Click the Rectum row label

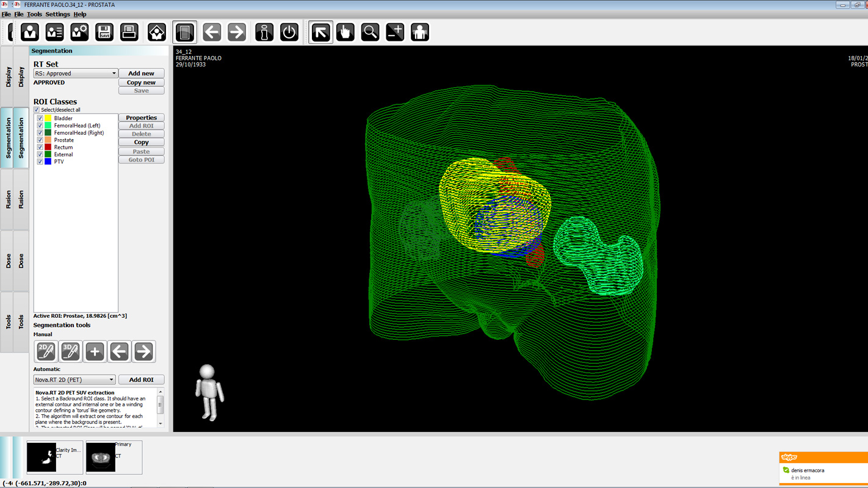[63, 148]
